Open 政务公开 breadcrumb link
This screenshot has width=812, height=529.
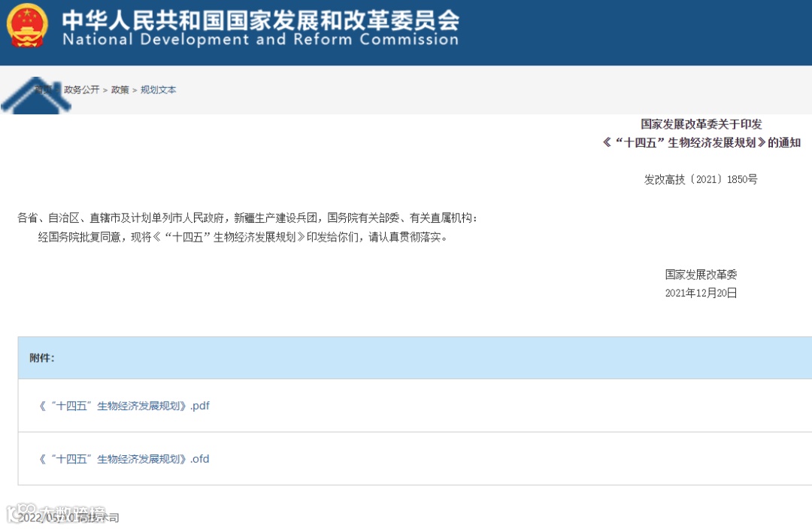coord(81,90)
